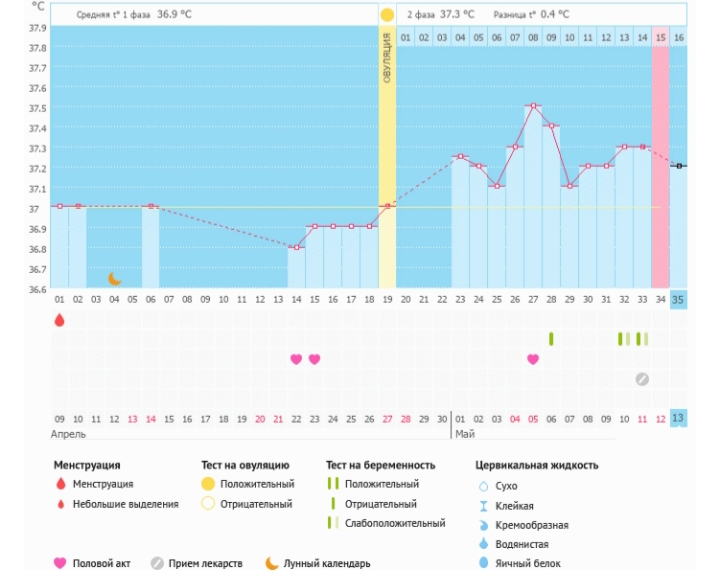Click the Апрель month label
This screenshot has height=578, width=720.
70,435
